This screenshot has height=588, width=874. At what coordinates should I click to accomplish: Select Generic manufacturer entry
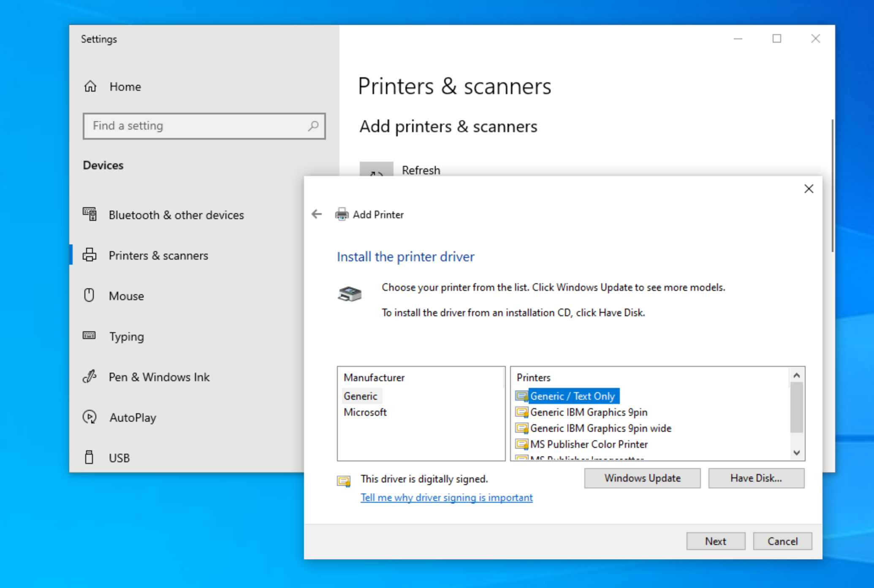360,396
